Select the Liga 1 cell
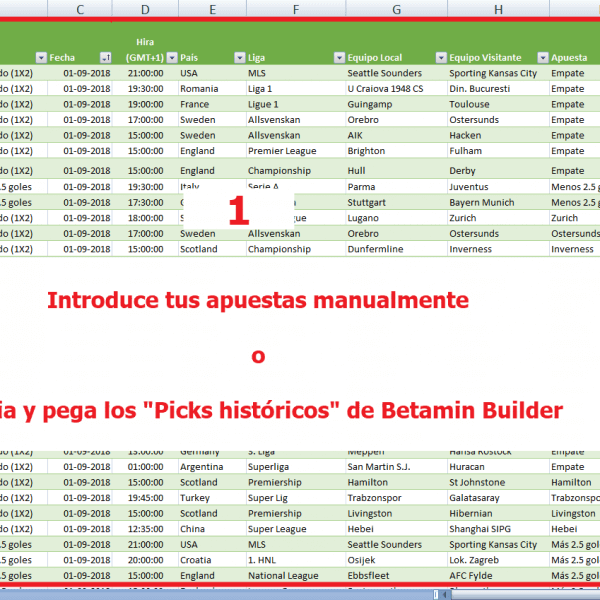600x600 pixels. [296, 89]
